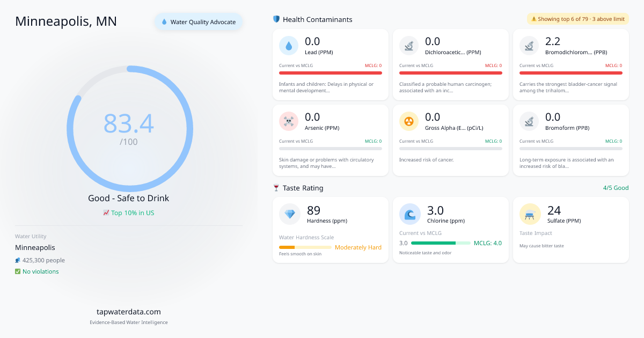644x338 pixels.
Task: Click the skull icon on the Arsenic card
Action: coord(289,122)
